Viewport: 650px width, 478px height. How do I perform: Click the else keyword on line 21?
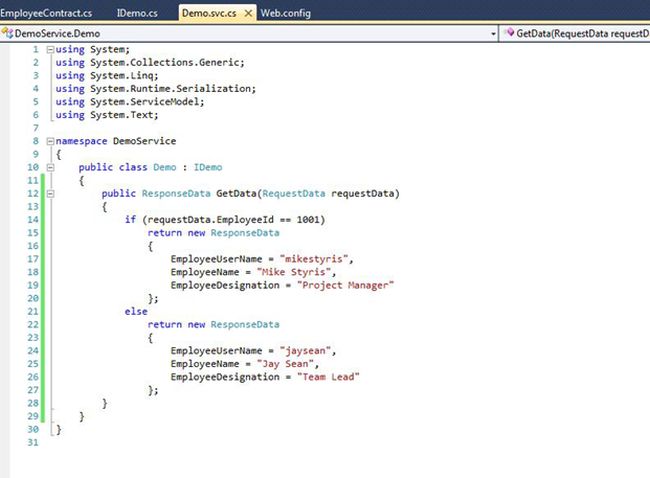136,311
